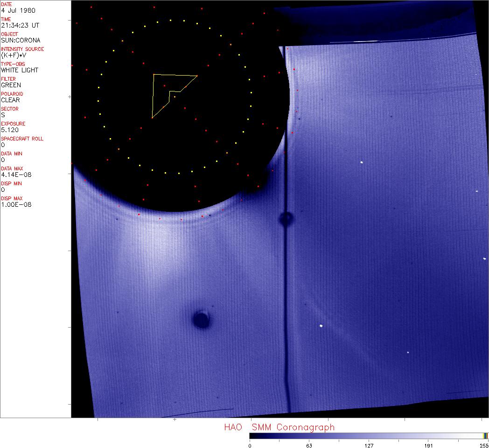
Task: Click the HAO SMM Coronagraph title
Action: 279,427
